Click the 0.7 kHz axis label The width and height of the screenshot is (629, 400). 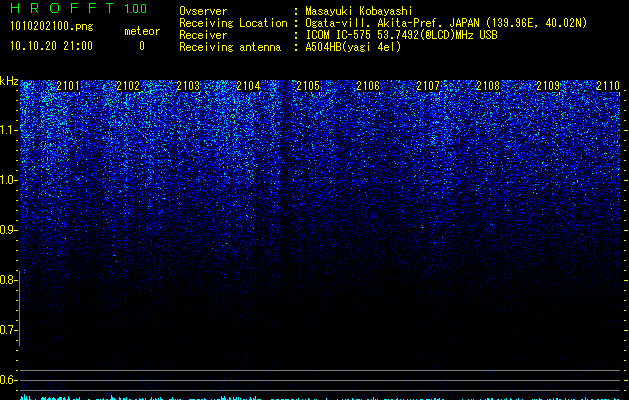coord(8,330)
